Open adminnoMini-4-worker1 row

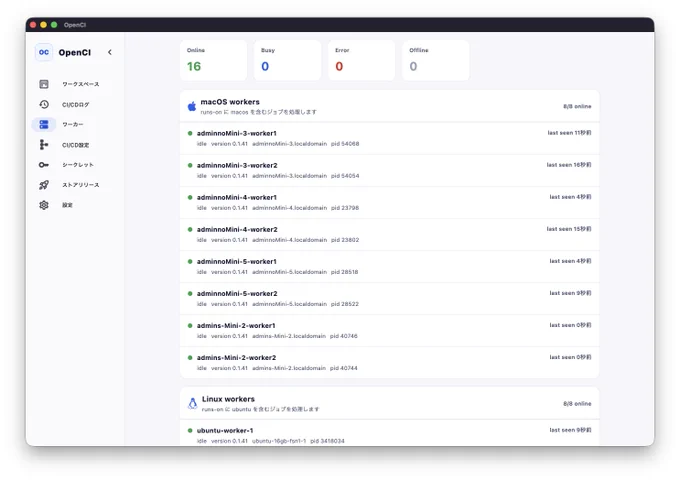point(389,202)
